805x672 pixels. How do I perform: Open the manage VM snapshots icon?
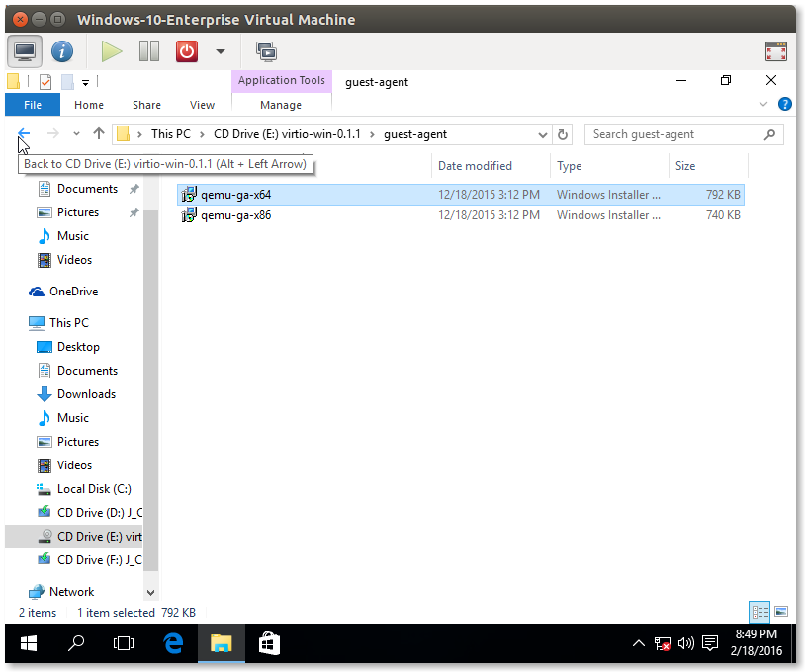point(266,51)
